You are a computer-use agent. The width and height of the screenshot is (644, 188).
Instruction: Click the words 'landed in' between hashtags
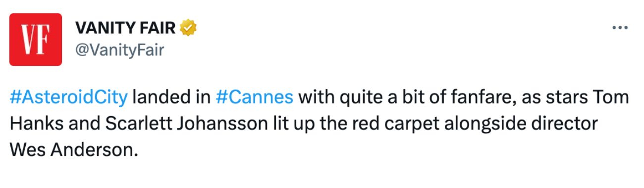(x=172, y=97)
